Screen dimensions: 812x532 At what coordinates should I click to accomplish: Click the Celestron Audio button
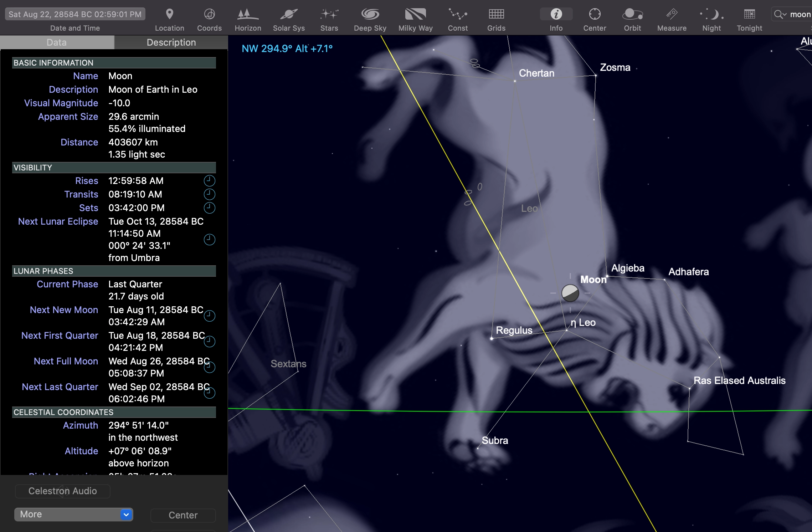(63, 491)
